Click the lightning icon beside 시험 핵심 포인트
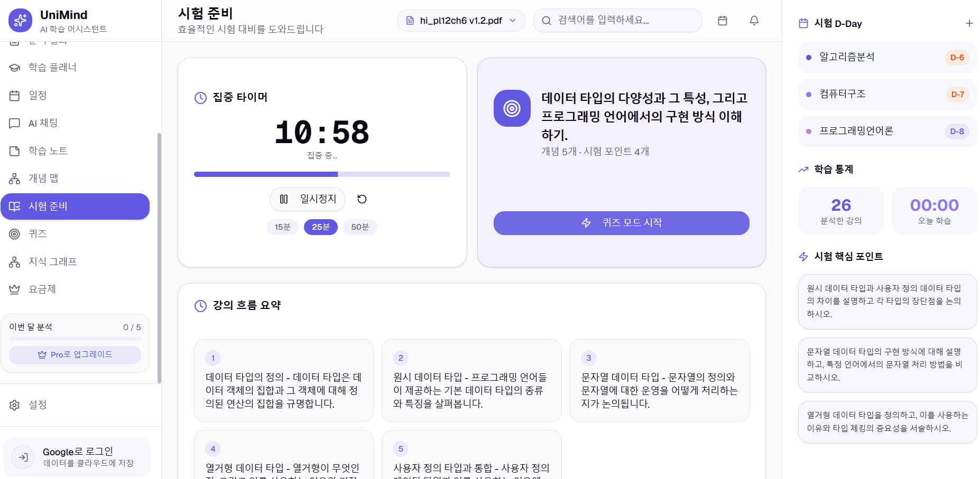980x479 pixels. [x=803, y=257]
